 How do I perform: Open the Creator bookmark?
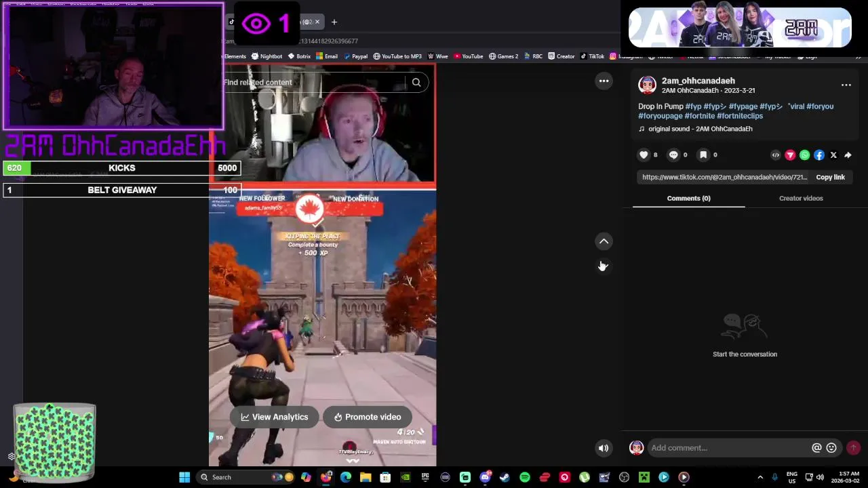pos(561,56)
